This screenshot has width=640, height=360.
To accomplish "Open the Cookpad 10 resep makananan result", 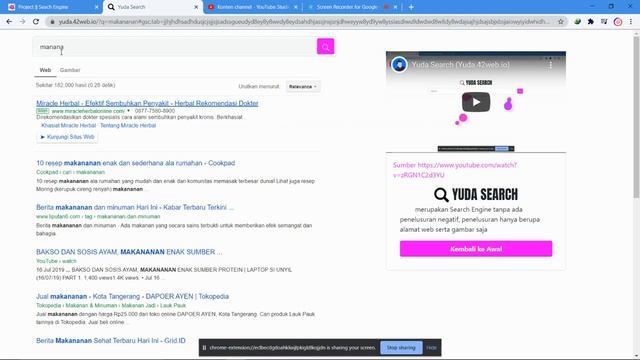I will tap(136, 163).
